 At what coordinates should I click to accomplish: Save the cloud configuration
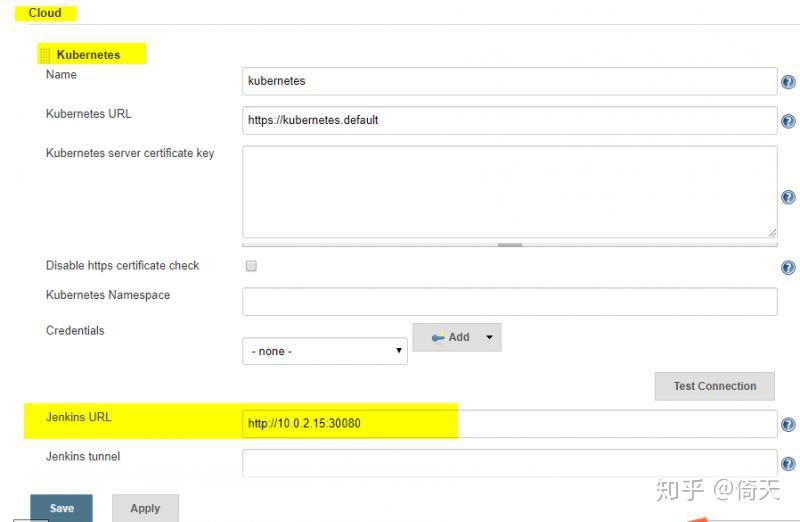(x=62, y=508)
